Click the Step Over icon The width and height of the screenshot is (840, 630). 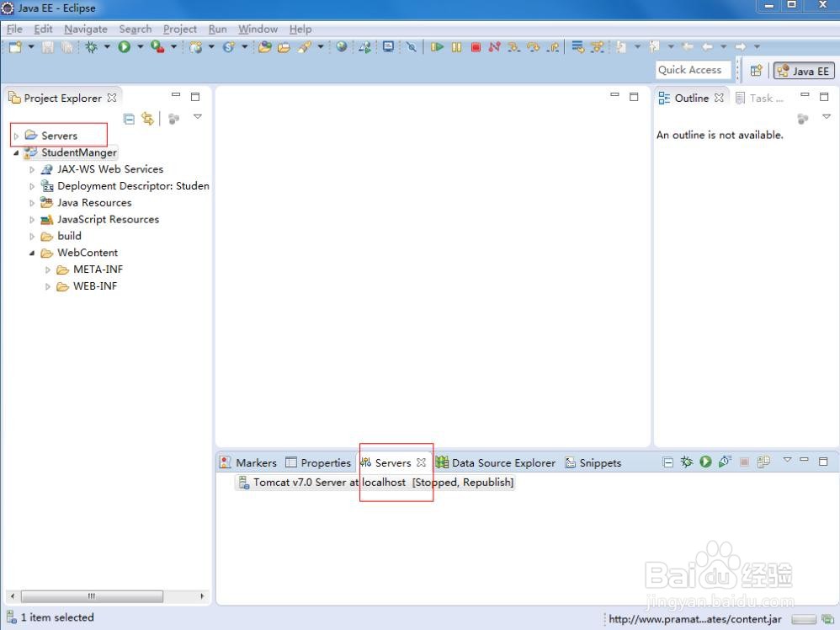coord(533,47)
